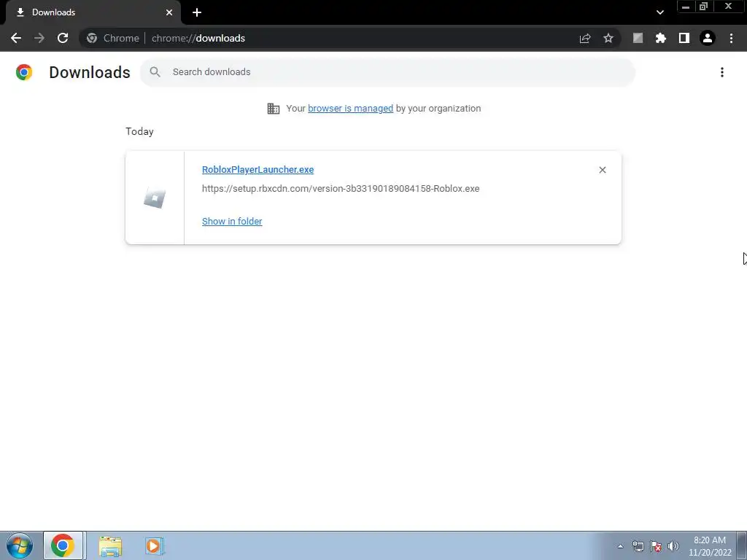Click the organization building icon
The width and height of the screenshot is (747, 560).
pos(274,109)
